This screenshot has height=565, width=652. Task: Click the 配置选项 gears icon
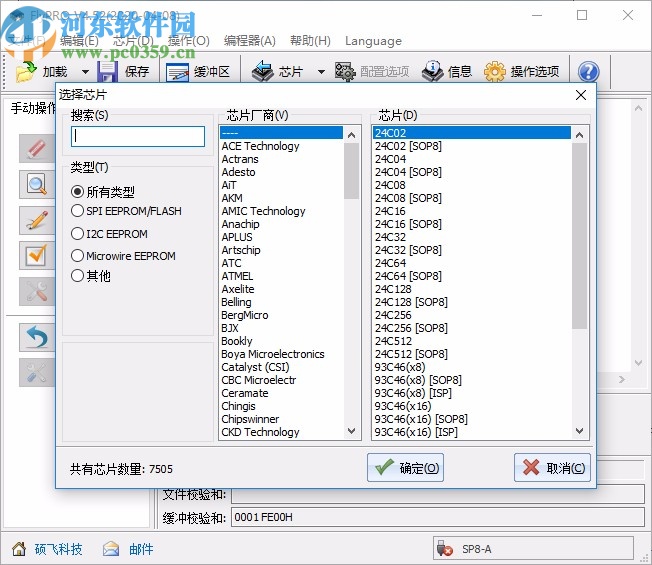[x=345, y=72]
